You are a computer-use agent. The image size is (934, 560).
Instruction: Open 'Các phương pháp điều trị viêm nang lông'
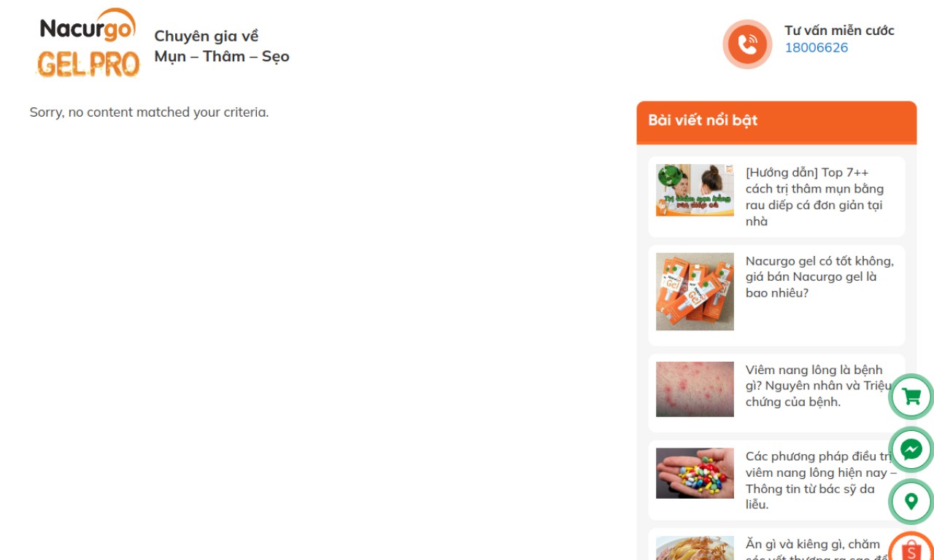pyautogui.click(x=820, y=480)
